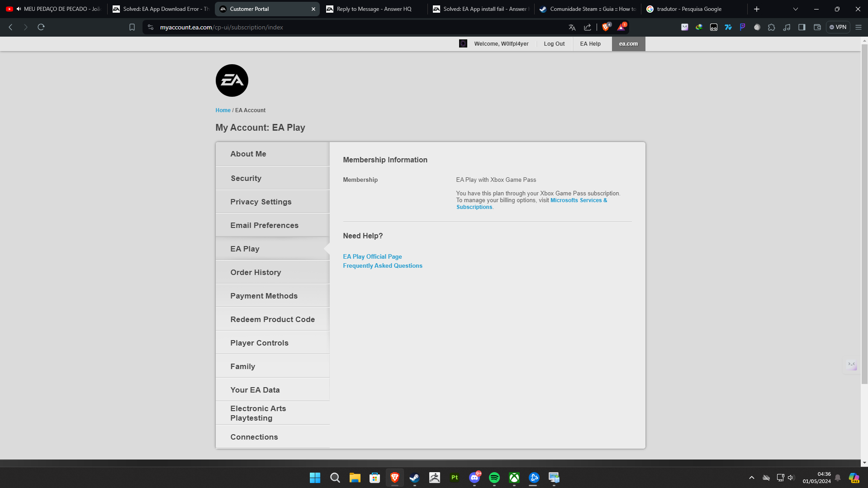Viewport: 868px width, 488px height.
Task: Open Windows taskbar search
Action: pyautogui.click(x=335, y=478)
